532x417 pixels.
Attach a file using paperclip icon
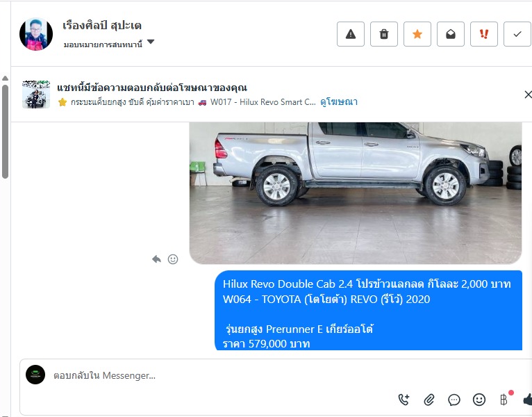tap(429, 400)
